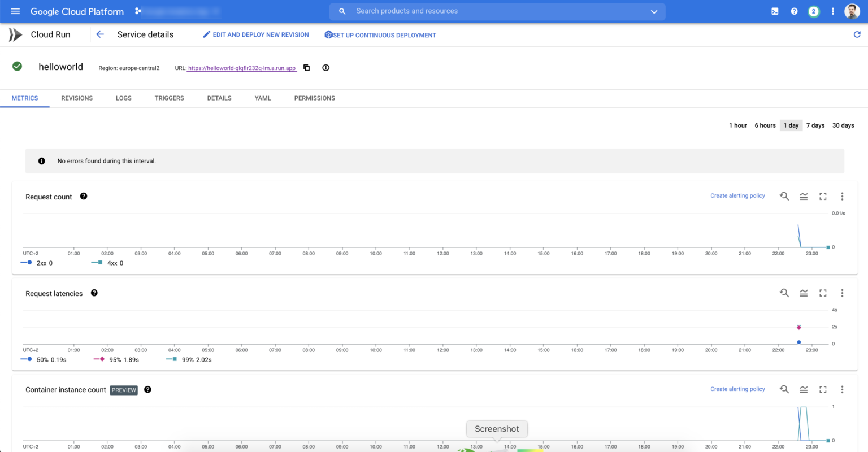The image size is (868, 452).
Task: Open the main navigation hamburger menu
Action: 15,11
